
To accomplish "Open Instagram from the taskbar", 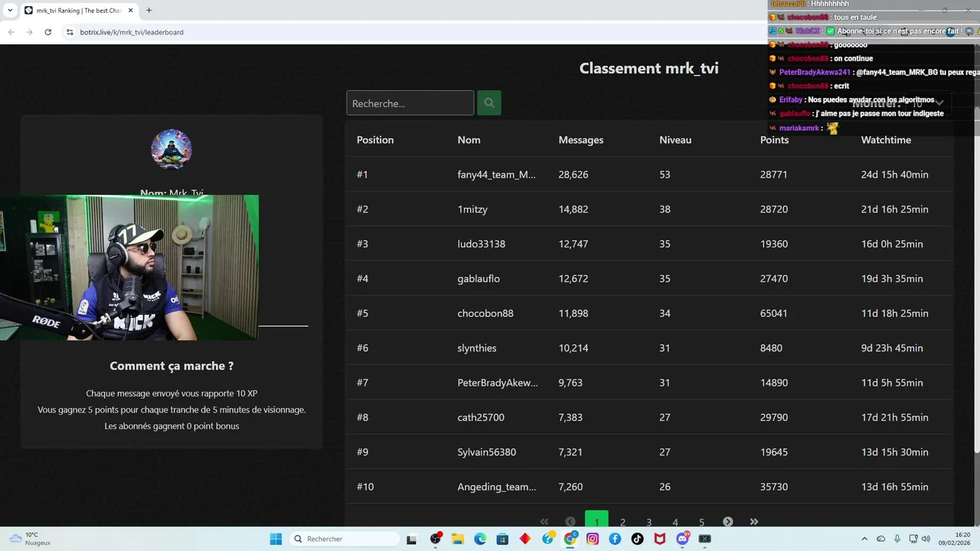I will (593, 539).
